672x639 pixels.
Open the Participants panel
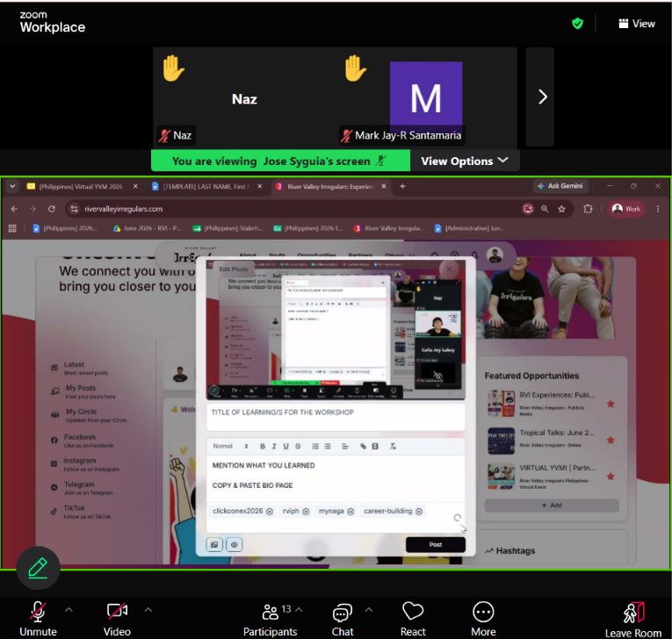tap(270, 620)
